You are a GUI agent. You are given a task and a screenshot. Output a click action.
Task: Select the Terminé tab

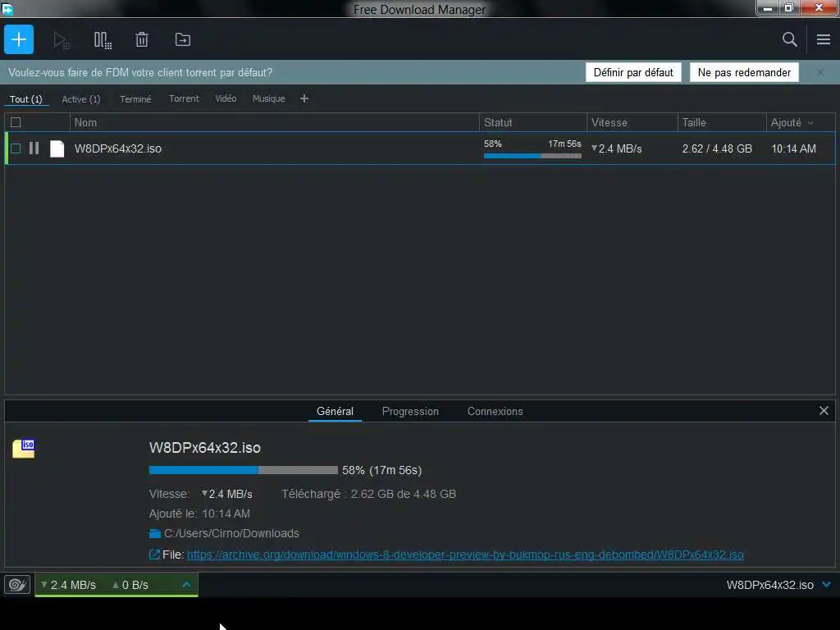[135, 99]
